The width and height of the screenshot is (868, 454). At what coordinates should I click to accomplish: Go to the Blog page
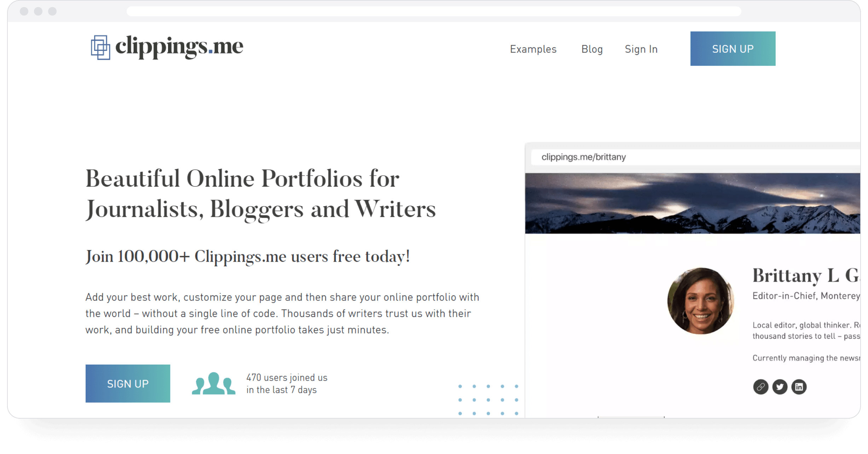[592, 49]
